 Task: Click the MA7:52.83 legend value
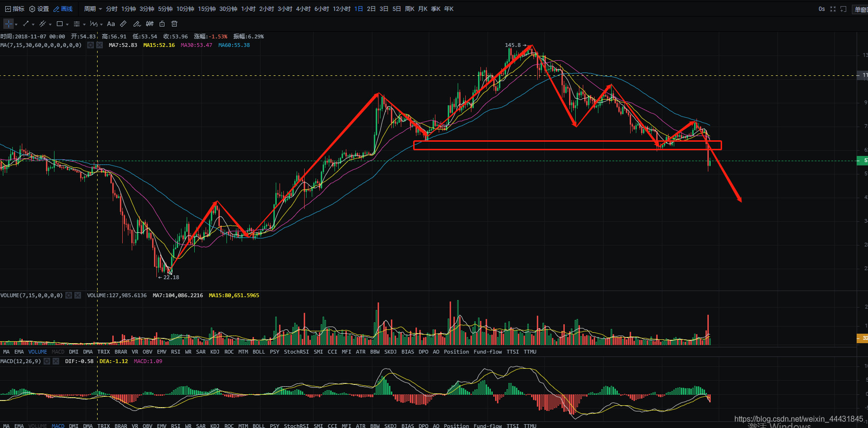(x=123, y=45)
